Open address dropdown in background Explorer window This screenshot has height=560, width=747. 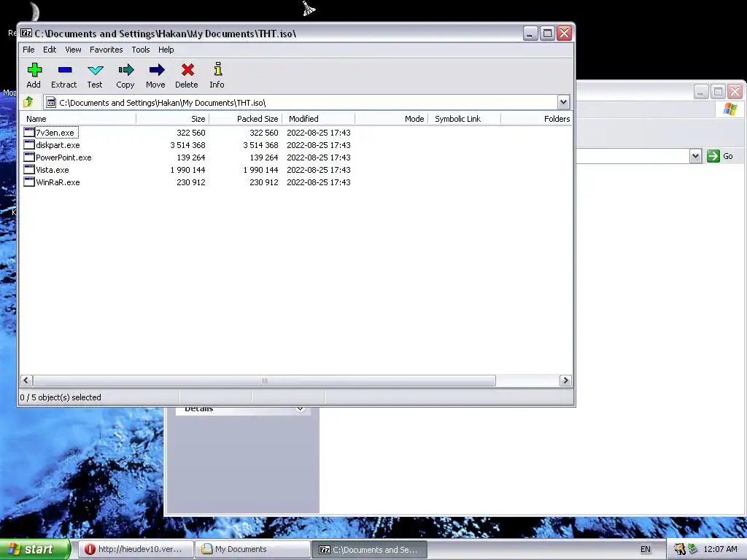click(695, 156)
